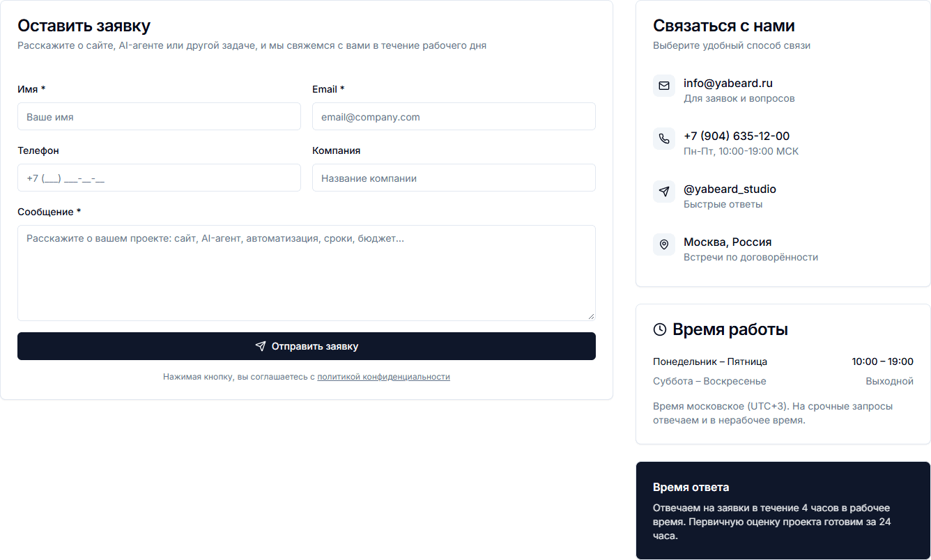Click the Понедельник – Пятница row label

[x=710, y=361]
